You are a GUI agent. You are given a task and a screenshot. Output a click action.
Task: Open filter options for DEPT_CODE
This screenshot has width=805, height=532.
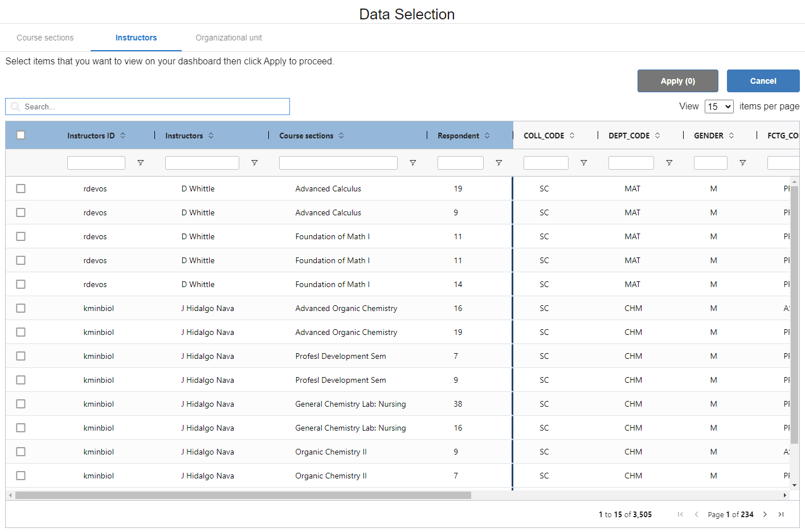tap(669, 163)
